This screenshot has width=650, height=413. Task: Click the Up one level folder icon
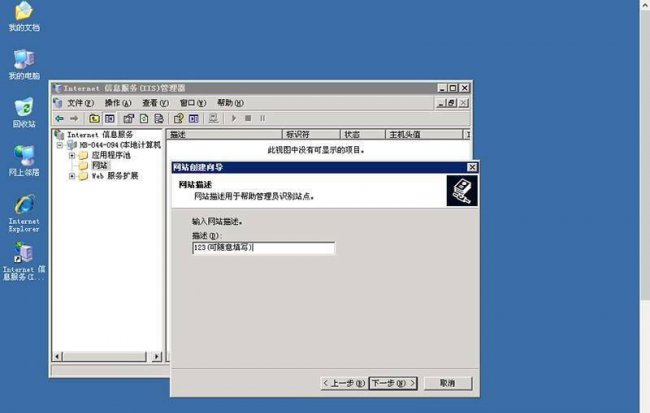click(x=95, y=119)
